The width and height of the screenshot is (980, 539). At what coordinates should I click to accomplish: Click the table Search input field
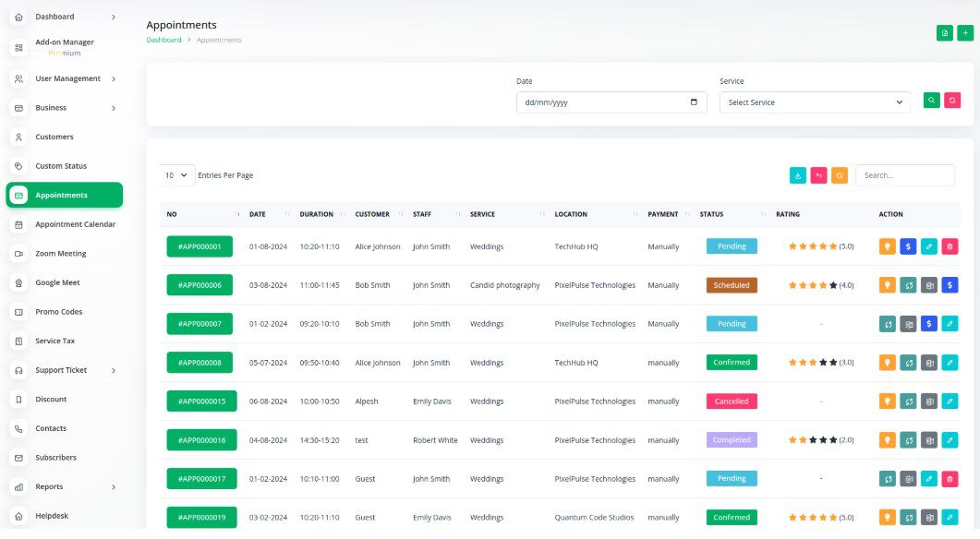click(904, 175)
